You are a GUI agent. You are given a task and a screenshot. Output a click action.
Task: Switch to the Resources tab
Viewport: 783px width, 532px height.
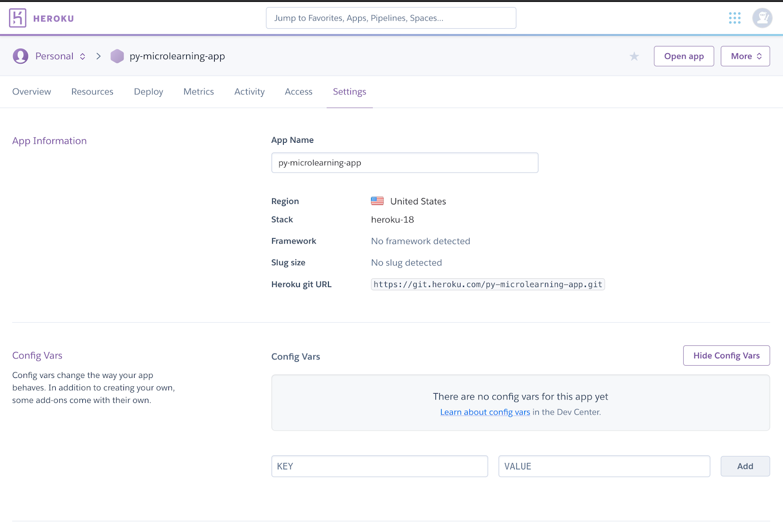tap(92, 91)
